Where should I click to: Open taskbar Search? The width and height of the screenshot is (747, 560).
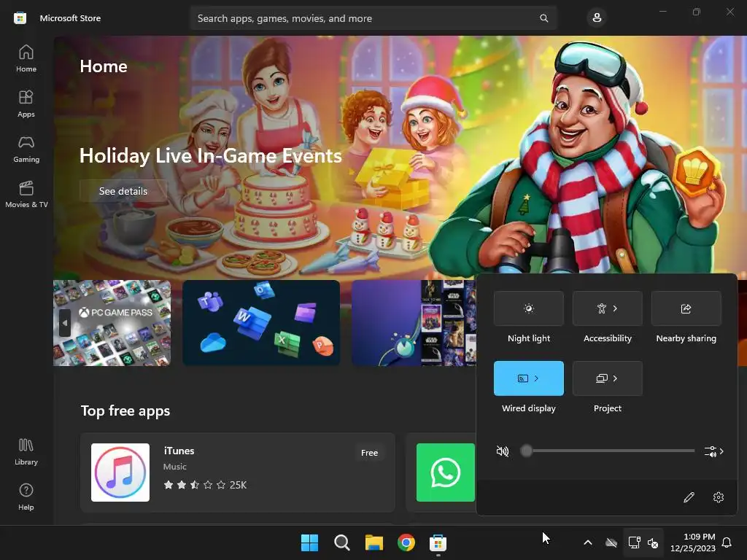point(341,542)
